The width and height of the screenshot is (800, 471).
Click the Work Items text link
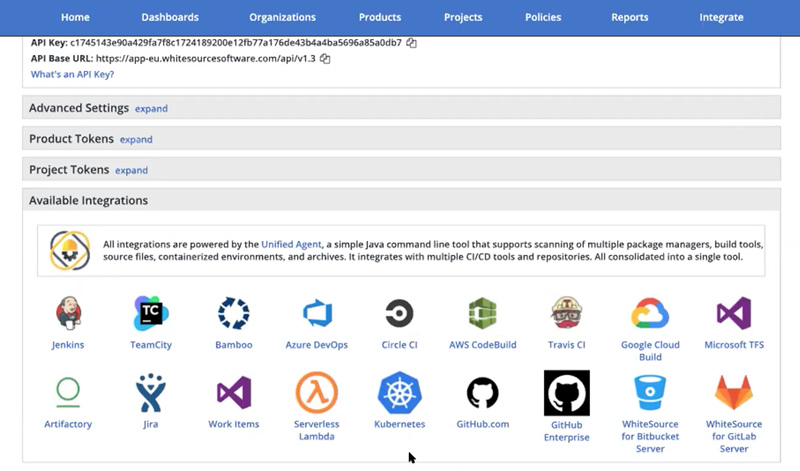234,424
